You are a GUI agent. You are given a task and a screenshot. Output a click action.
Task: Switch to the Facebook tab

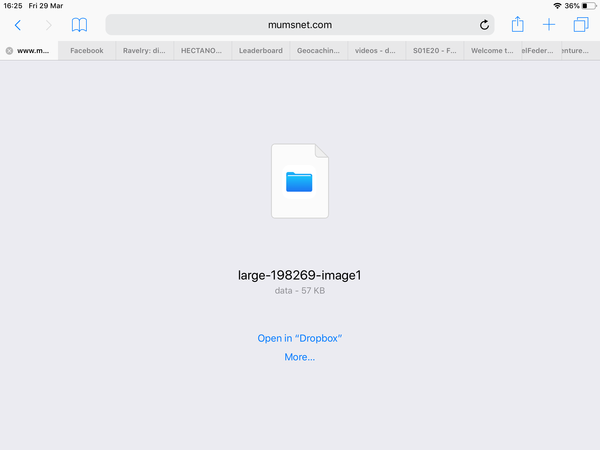pyautogui.click(x=87, y=51)
